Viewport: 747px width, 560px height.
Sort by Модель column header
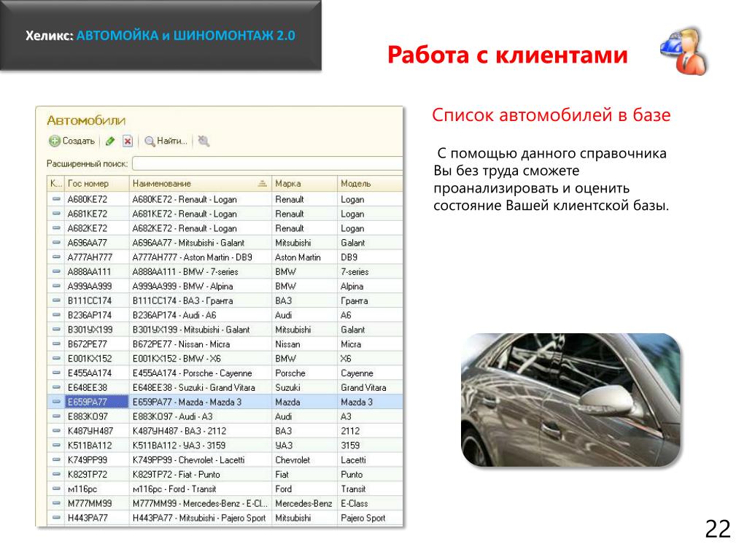tap(370, 183)
